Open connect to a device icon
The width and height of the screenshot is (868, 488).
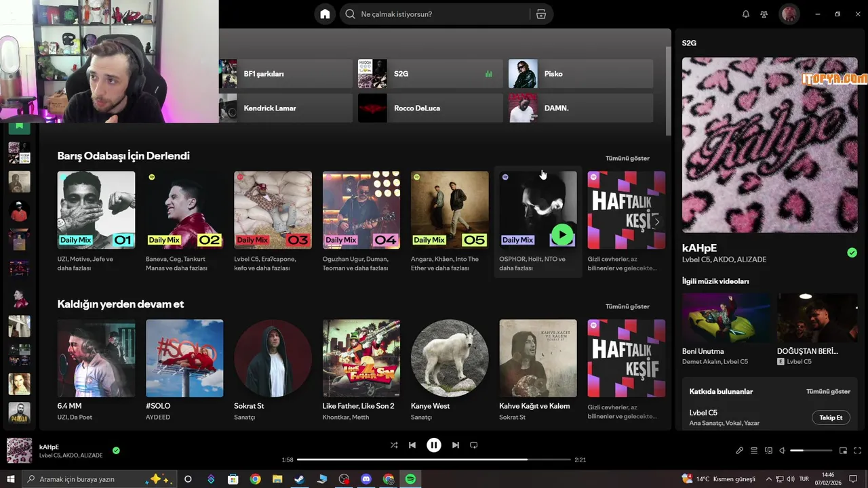coord(768,451)
